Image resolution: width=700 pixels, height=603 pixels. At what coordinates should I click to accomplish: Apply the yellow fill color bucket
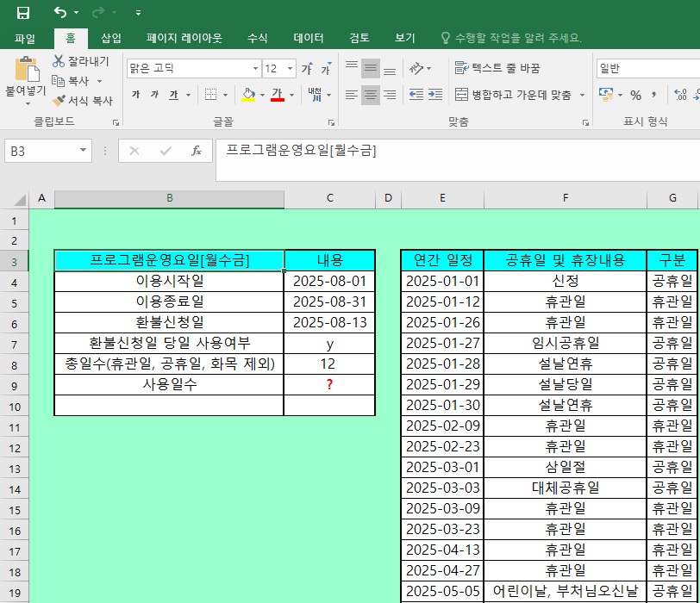[247, 95]
